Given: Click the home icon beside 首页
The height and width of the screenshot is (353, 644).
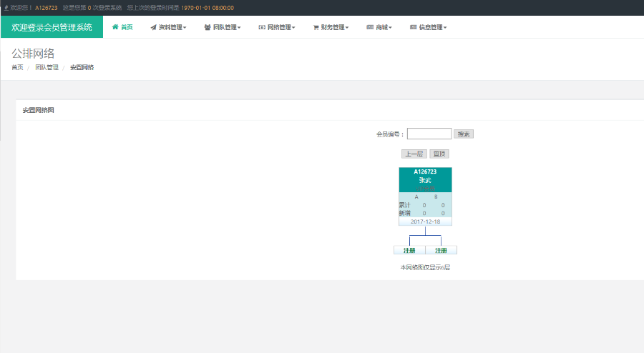Looking at the screenshot, I should coord(115,27).
